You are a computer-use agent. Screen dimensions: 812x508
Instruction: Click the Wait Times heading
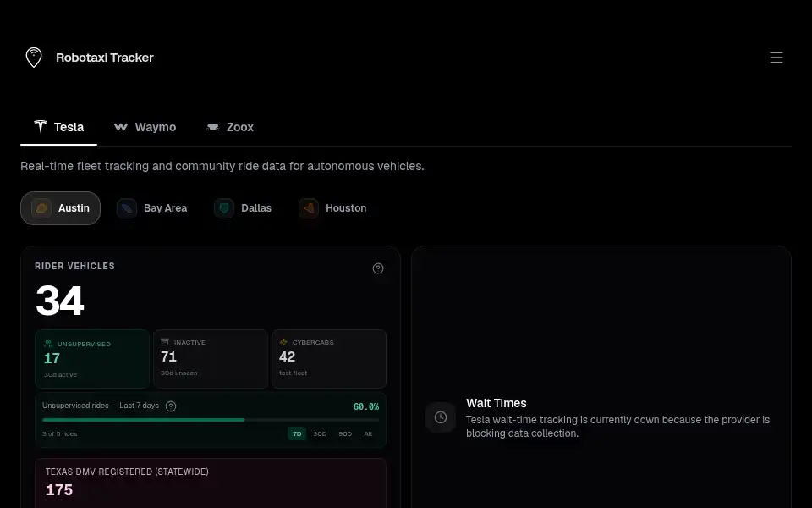[x=497, y=403]
